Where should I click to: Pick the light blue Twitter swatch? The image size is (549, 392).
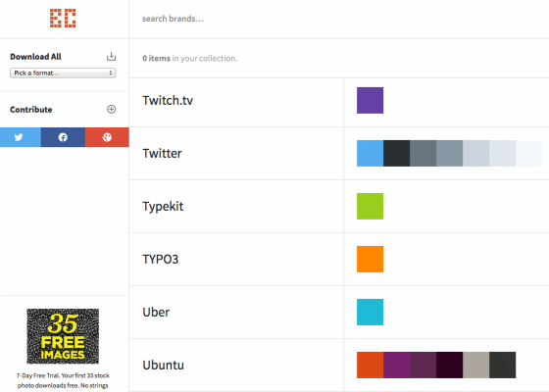click(371, 153)
